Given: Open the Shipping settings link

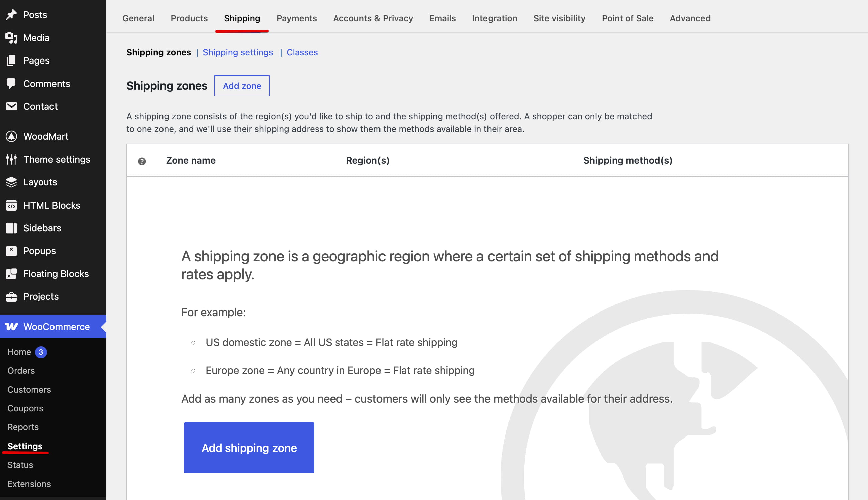Looking at the screenshot, I should 238,52.
